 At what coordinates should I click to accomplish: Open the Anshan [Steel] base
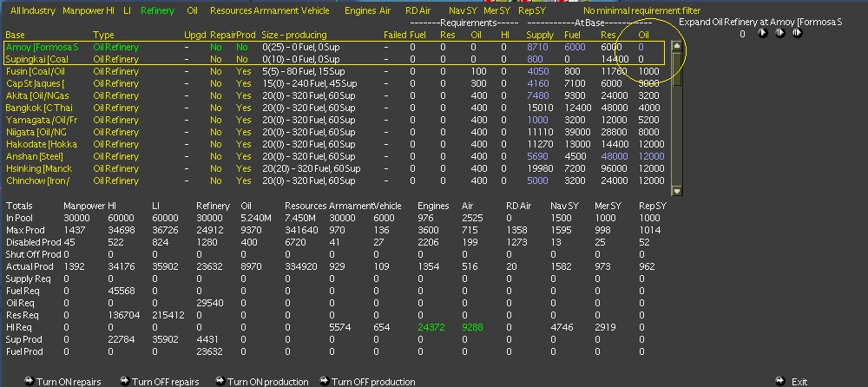(x=35, y=157)
